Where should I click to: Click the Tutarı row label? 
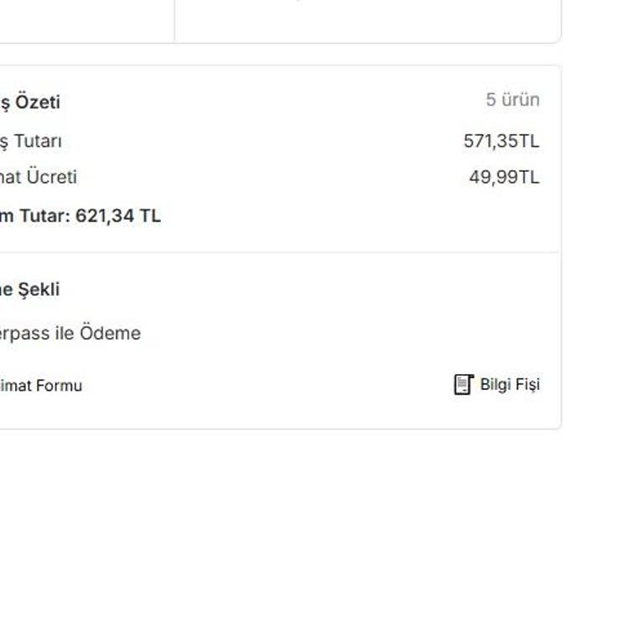click(x=32, y=141)
